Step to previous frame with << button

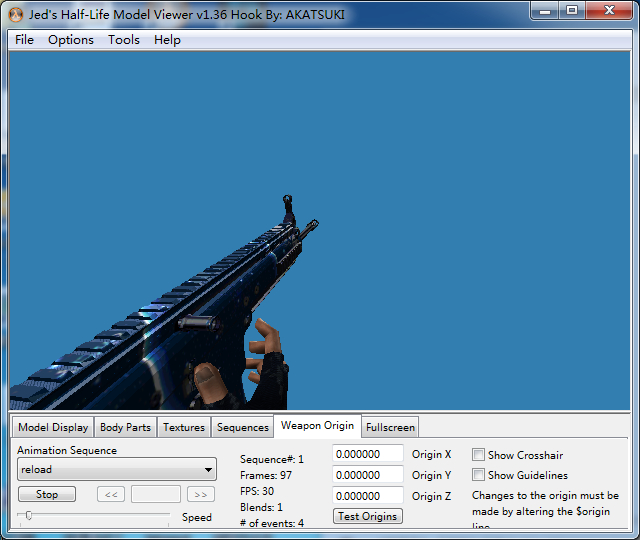[111, 494]
